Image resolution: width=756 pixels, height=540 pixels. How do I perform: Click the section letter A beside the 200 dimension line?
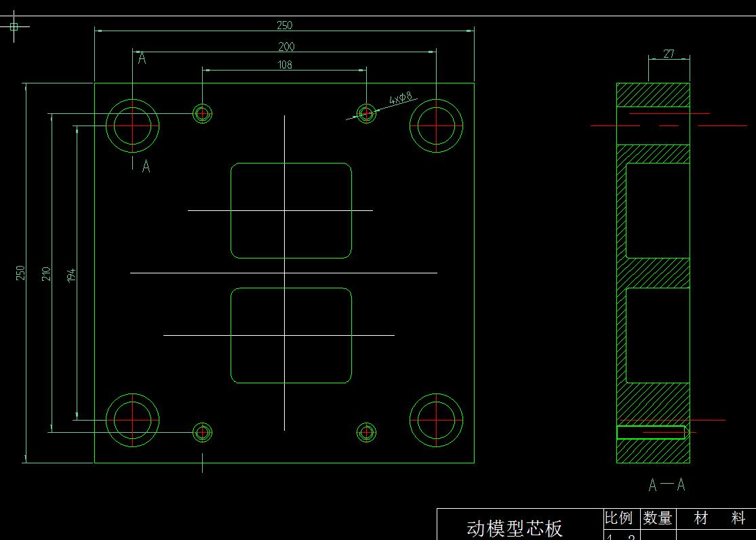[x=142, y=58]
